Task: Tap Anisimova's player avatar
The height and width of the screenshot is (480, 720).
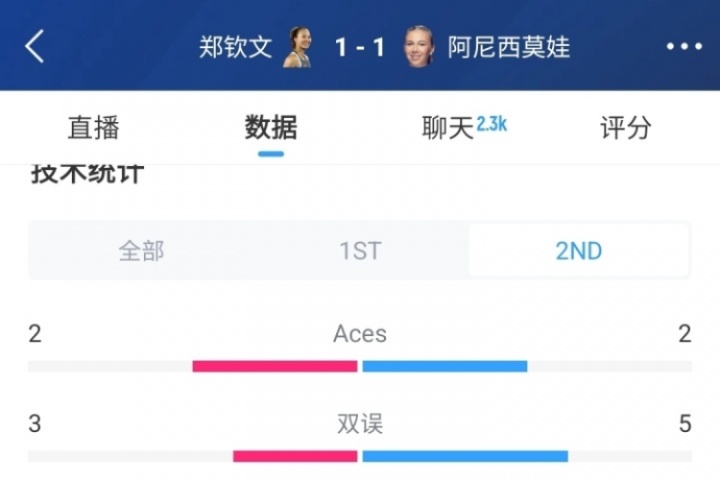Action: [x=419, y=47]
